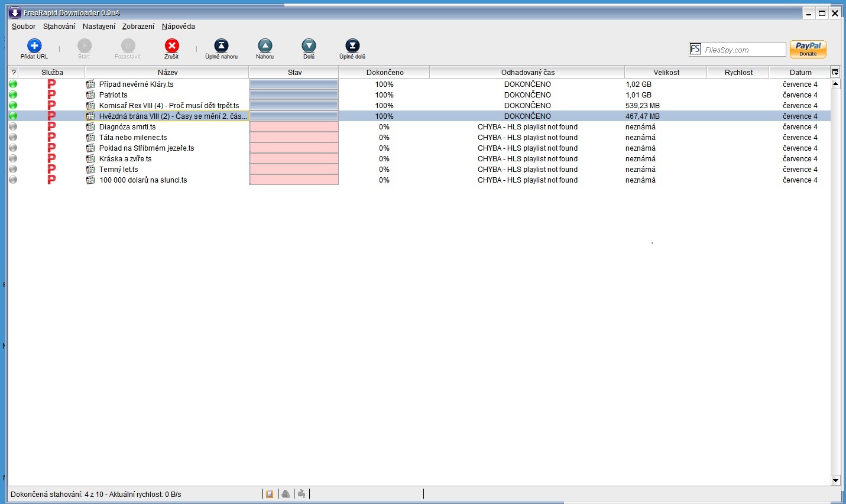Expand the Zobrazení menu
Image resolution: width=846 pixels, height=504 pixels.
point(138,27)
